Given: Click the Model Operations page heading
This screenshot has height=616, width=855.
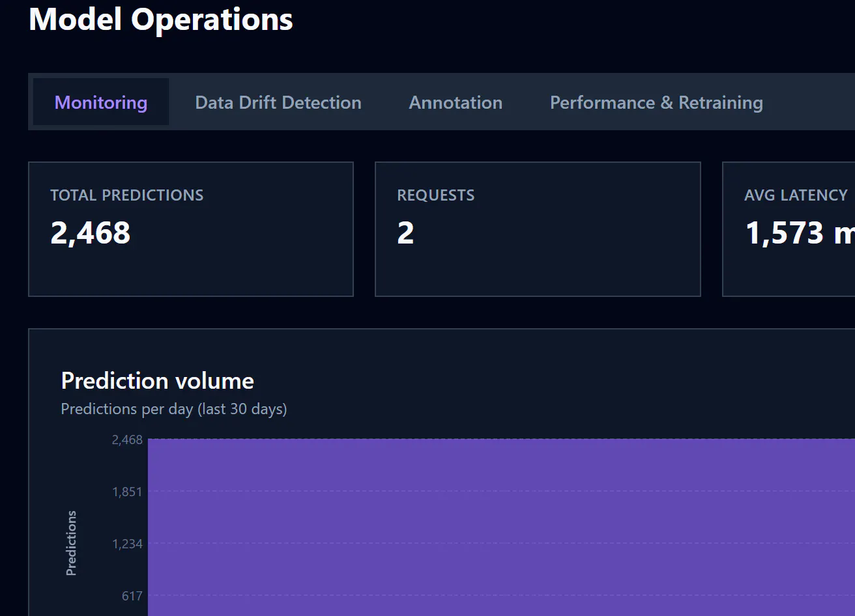Looking at the screenshot, I should click(x=161, y=20).
